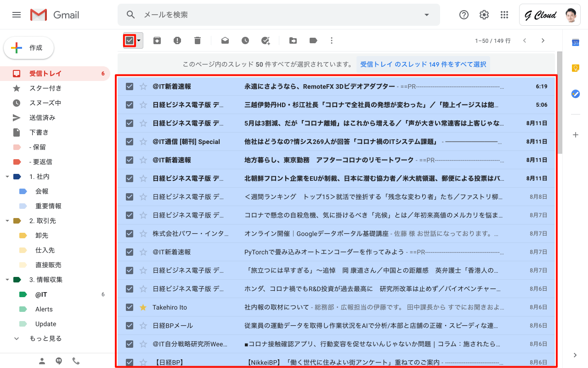Unstar the Takehiro Ito message
588x368 pixels.
click(143, 307)
